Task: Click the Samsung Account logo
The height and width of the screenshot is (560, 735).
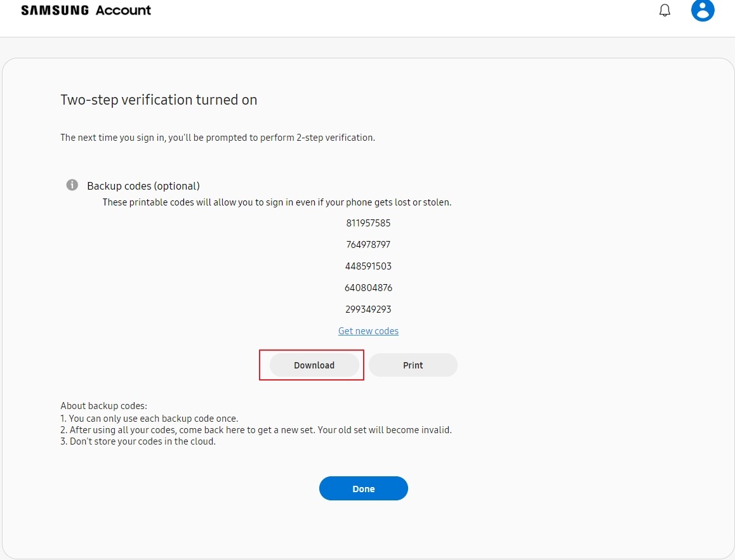Action: [x=86, y=10]
